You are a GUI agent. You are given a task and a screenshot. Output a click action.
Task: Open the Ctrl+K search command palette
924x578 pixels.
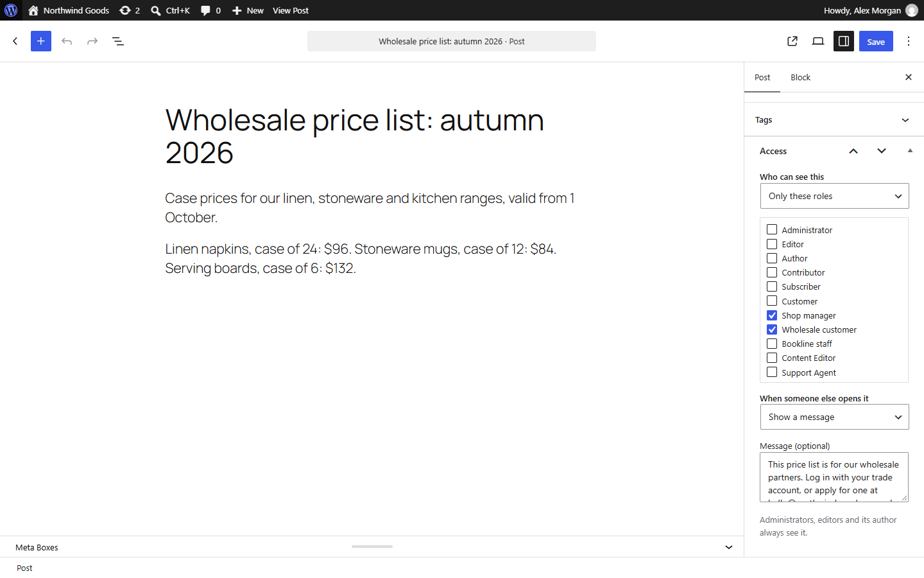point(170,10)
